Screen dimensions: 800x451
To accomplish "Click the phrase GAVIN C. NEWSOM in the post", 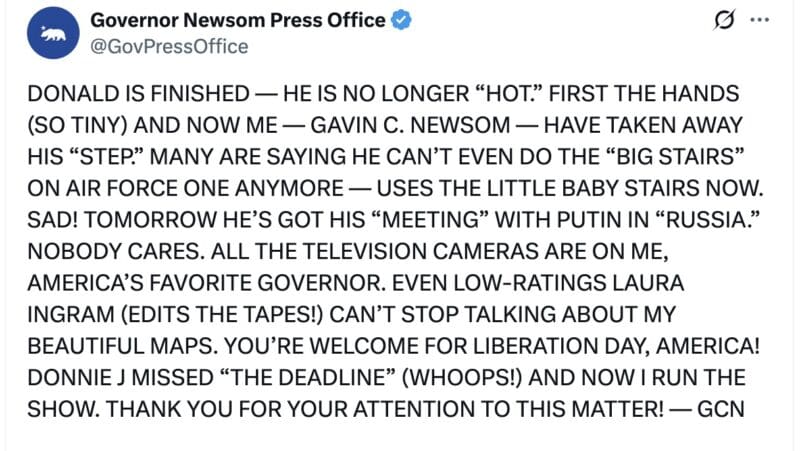I will [x=410, y=126].
